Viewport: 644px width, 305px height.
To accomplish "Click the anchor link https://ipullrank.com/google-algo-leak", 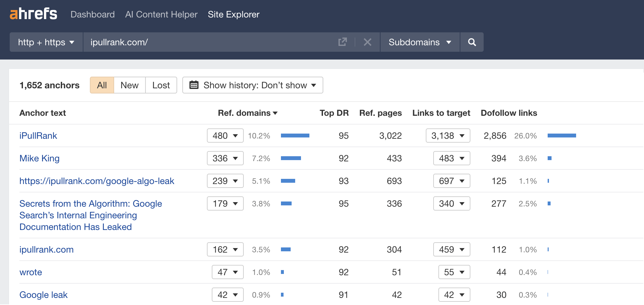I will point(97,181).
